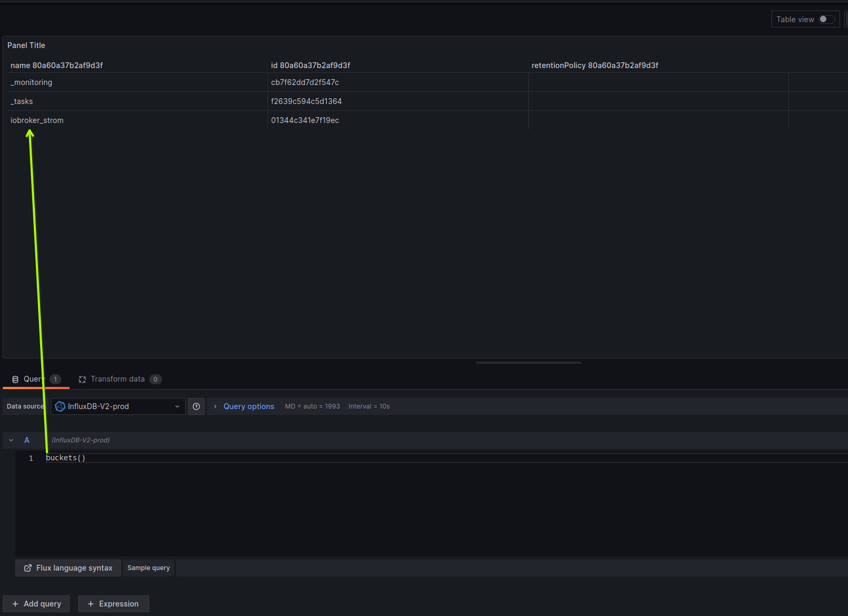Click the id 80a60a37b2af9d3f column header
Image resolution: width=848 pixels, height=616 pixels.
pyautogui.click(x=311, y=65)
